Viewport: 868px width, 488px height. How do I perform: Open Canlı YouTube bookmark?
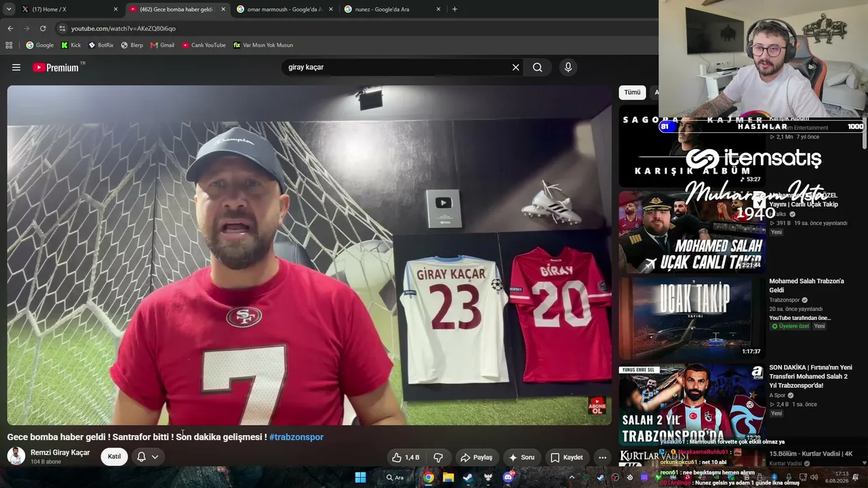(204, 45)
